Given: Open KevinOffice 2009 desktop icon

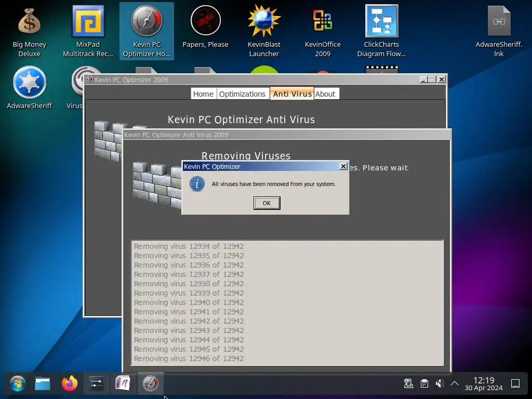Looking at the screenshot, I should 322,31.
